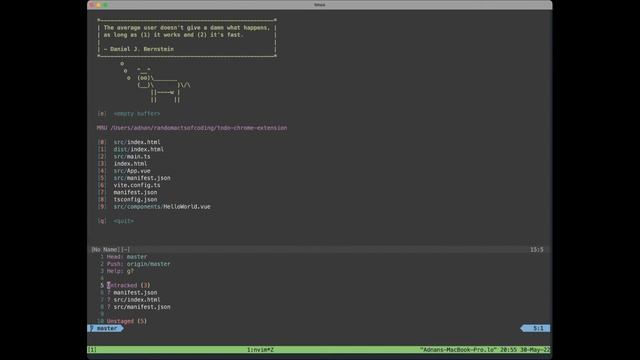640x360 pixels.
Task: Click the master branch statusline segment
Action: click(x=105, y=328)
